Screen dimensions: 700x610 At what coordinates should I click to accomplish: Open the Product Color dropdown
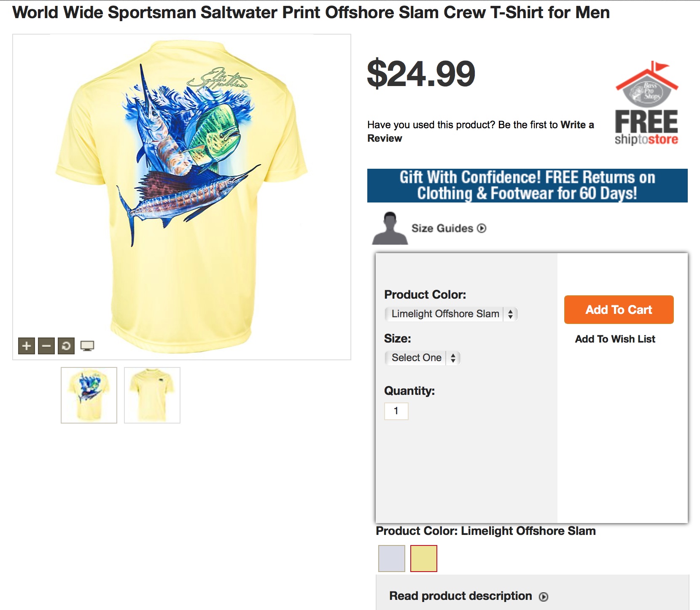451,314
